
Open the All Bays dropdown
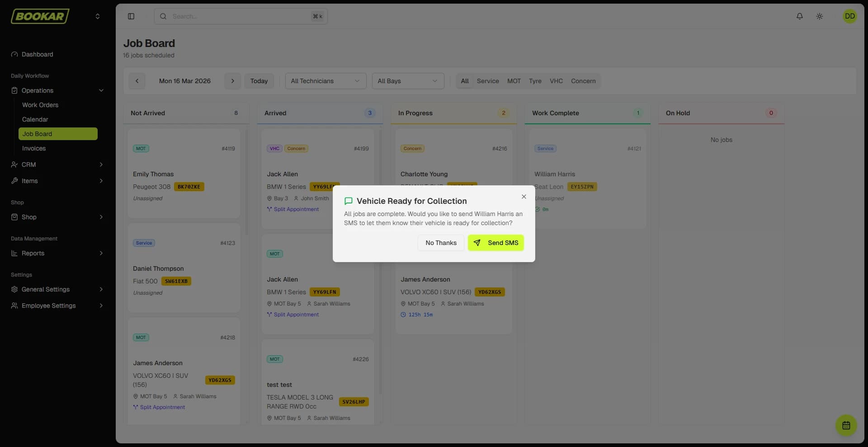(x=407, y=81)
